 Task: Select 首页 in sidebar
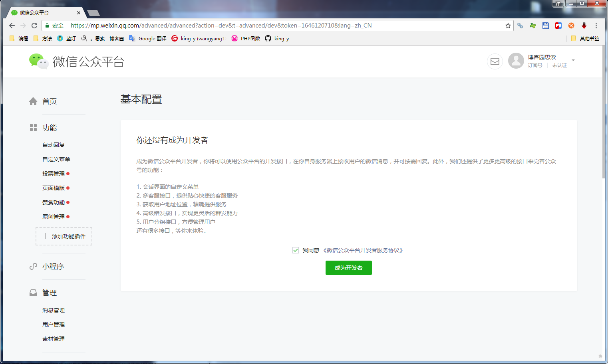50,101
